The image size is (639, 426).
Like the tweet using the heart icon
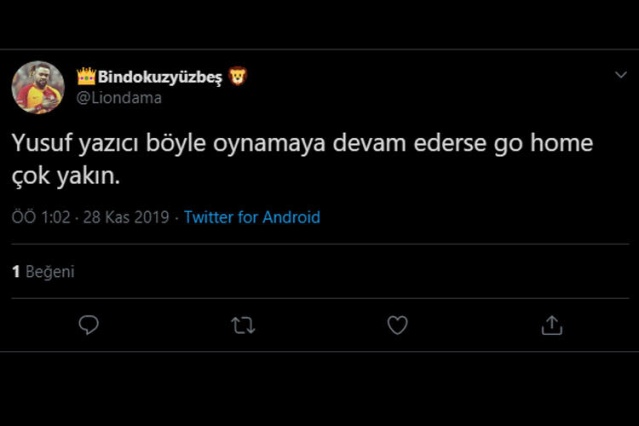tap(397, 325)
